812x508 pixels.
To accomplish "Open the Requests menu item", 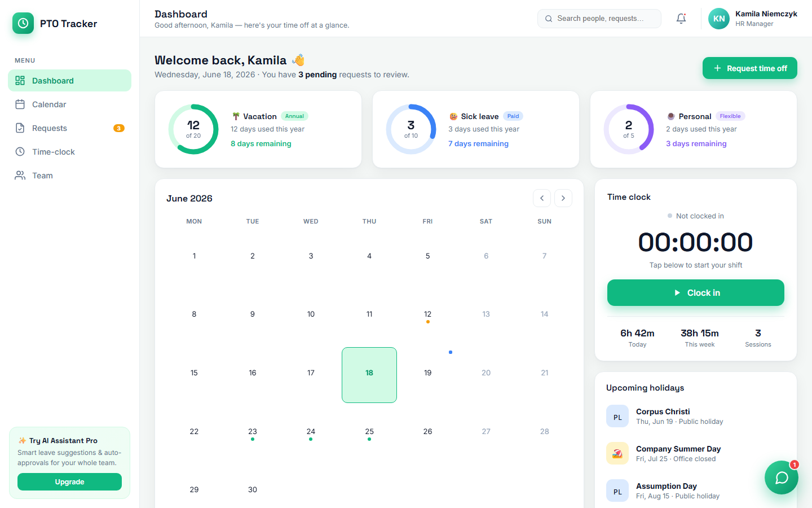I will click(69, 128).
